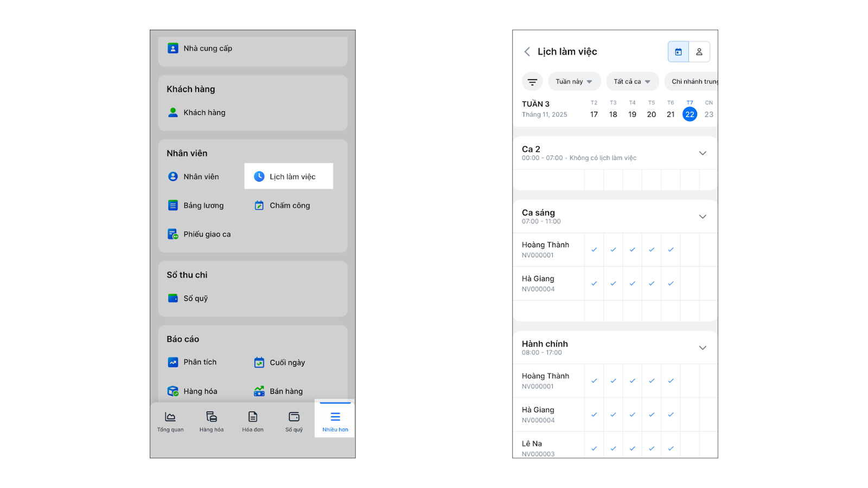
Task: Open the Nhà cung cấp entry
Action: [207, 48]
